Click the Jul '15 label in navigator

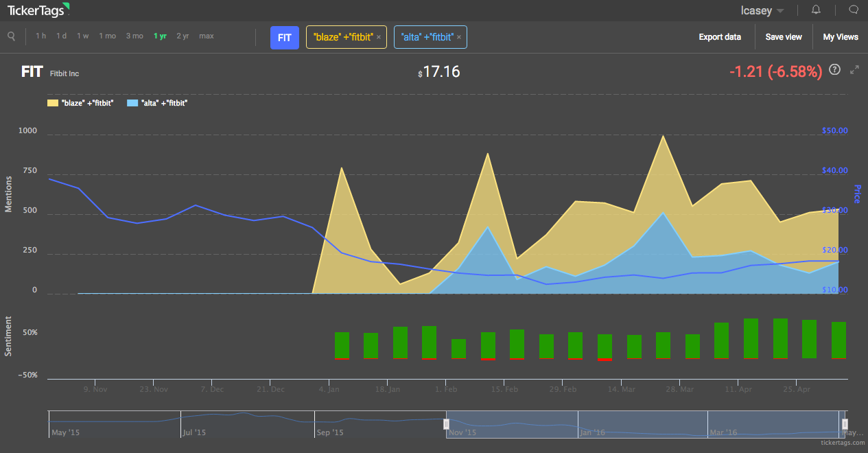click(194, 432)
